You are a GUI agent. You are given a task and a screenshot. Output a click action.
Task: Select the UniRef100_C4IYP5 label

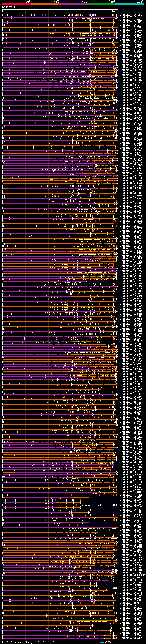(131, 143)
